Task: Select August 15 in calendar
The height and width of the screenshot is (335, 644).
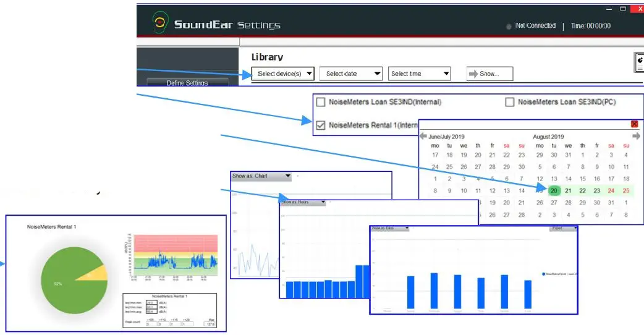Action: [582, 179]
